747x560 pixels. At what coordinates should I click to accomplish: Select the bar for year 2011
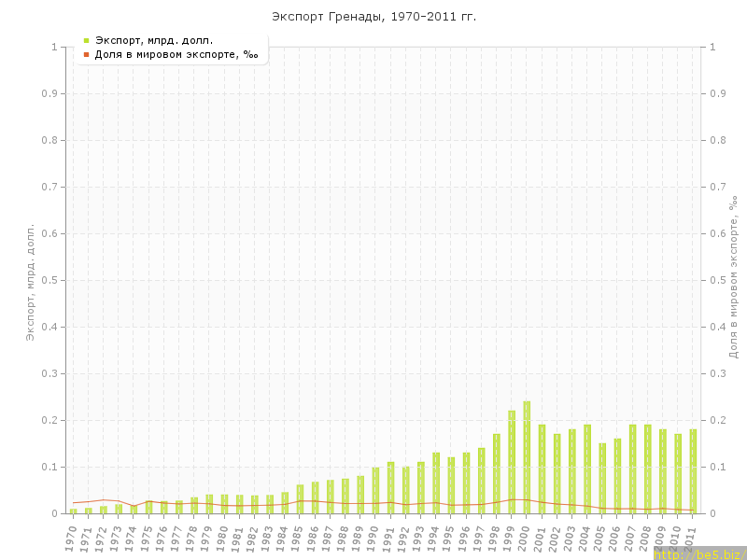pos(693,471)
